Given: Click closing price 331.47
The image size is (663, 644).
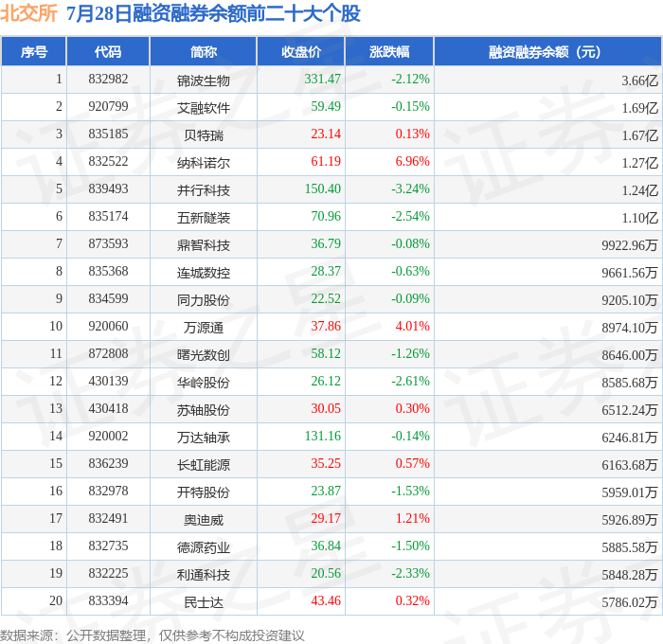Looking at the screenshot, I should 322,79.
